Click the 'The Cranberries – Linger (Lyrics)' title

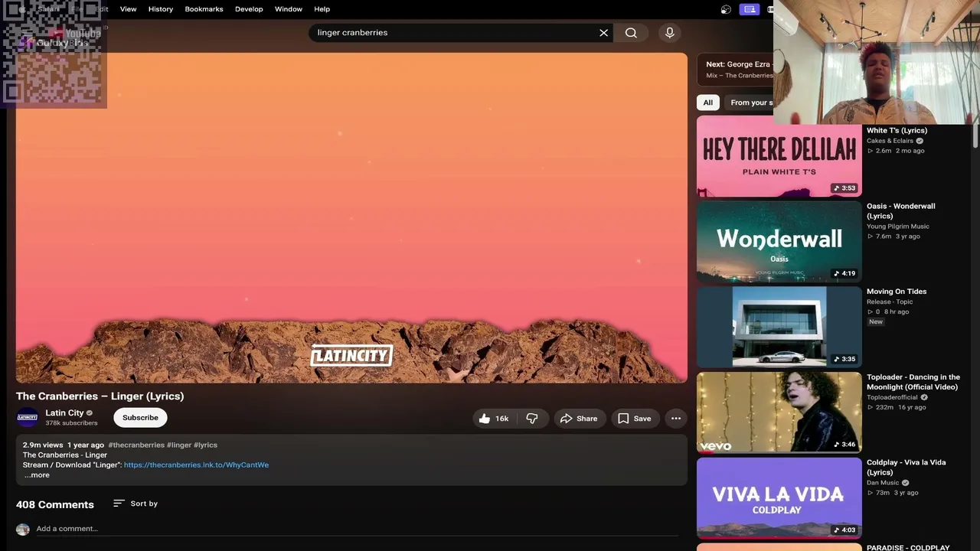(x=100, y=396)
